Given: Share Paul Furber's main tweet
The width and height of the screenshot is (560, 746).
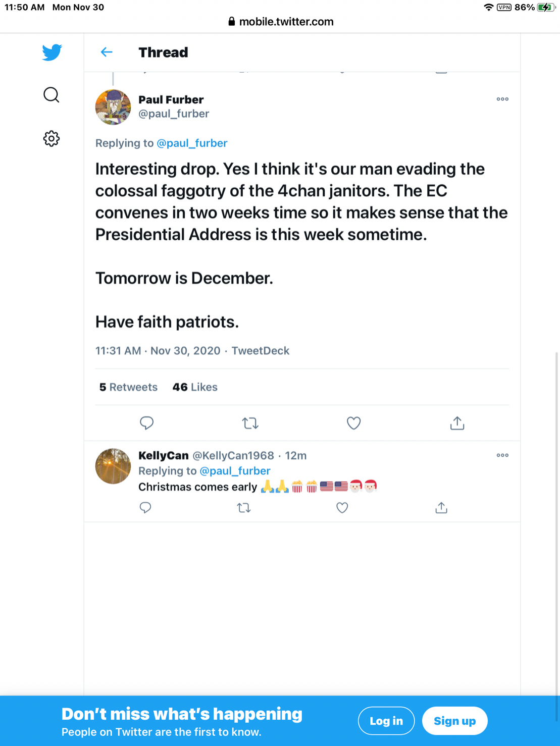Looking at the screenshot, I should [457, 423].
